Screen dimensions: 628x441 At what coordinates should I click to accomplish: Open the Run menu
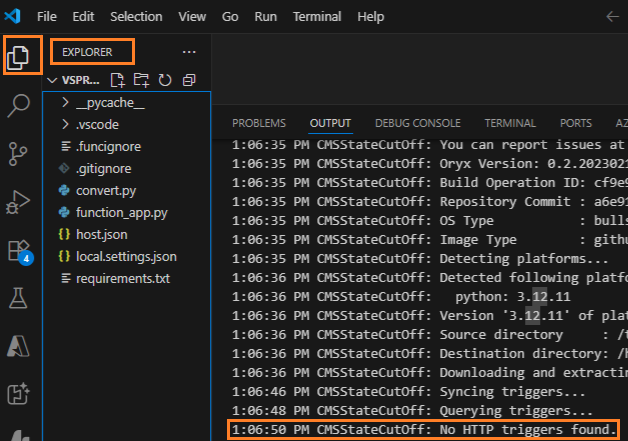point(266,16)
